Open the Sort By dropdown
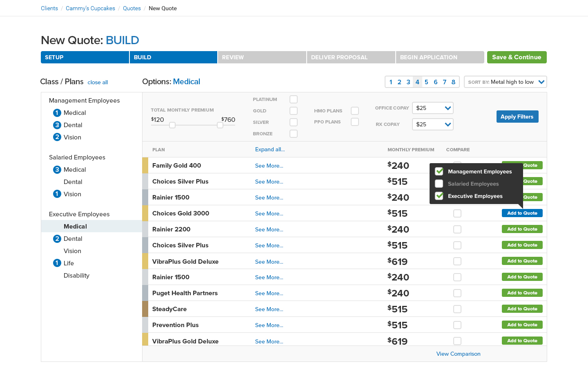 click(506, 82)
